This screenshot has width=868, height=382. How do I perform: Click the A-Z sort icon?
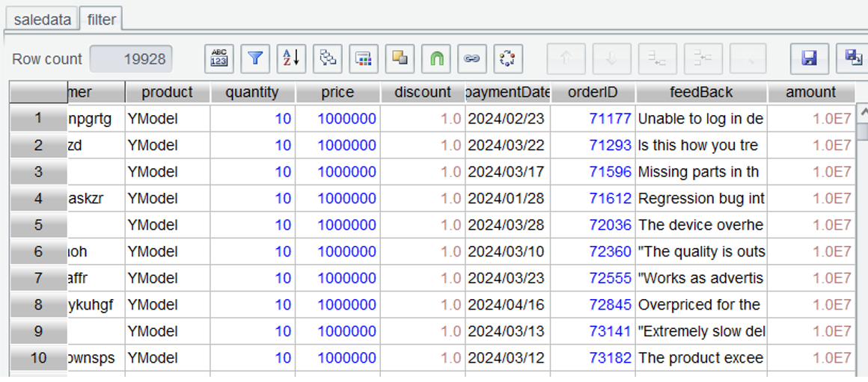click(291, 58)
